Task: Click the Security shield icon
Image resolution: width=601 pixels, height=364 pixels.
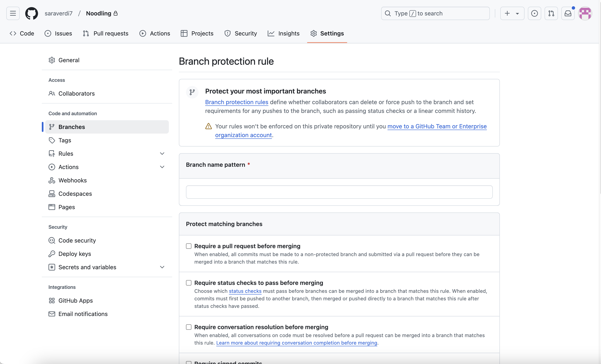Action: [228, 33]
